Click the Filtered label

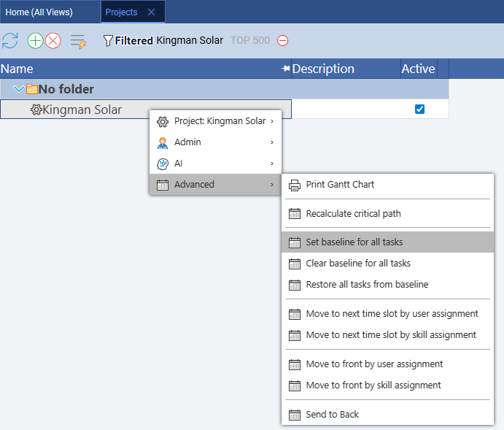click(x=133, y=41)
